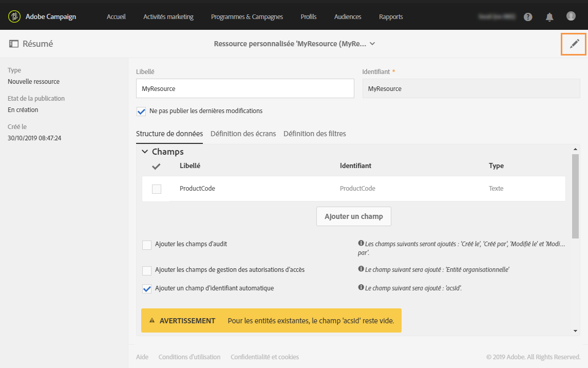Open the user profile avatar
588x368 pixels.
[x=571, y=16]
